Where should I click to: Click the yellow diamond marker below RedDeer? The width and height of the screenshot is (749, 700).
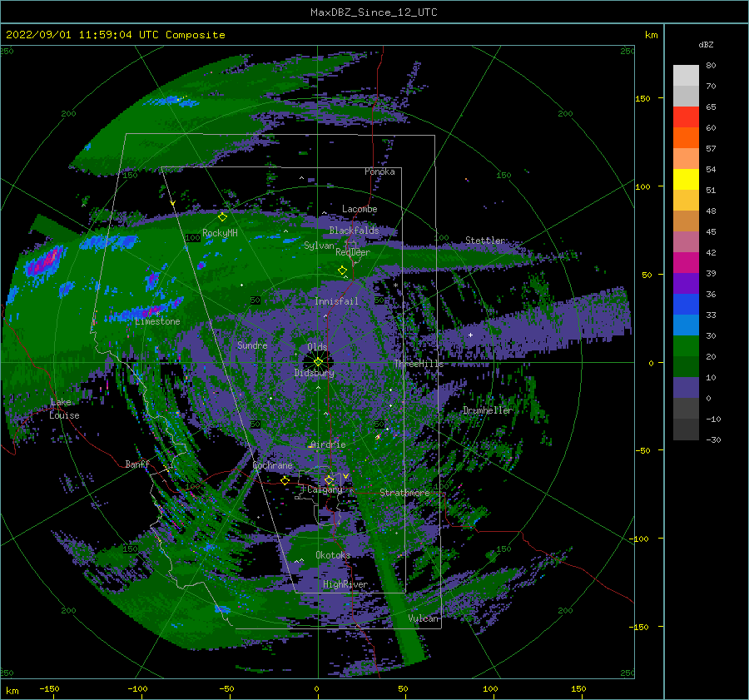[x=342, y=271]
